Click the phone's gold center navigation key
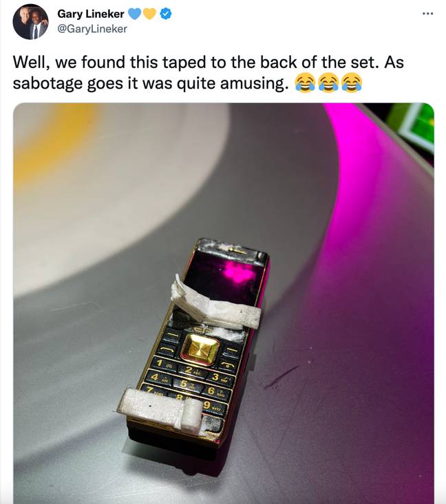Image resolution: width=446 pixels, height=504 pixels. 200,350
